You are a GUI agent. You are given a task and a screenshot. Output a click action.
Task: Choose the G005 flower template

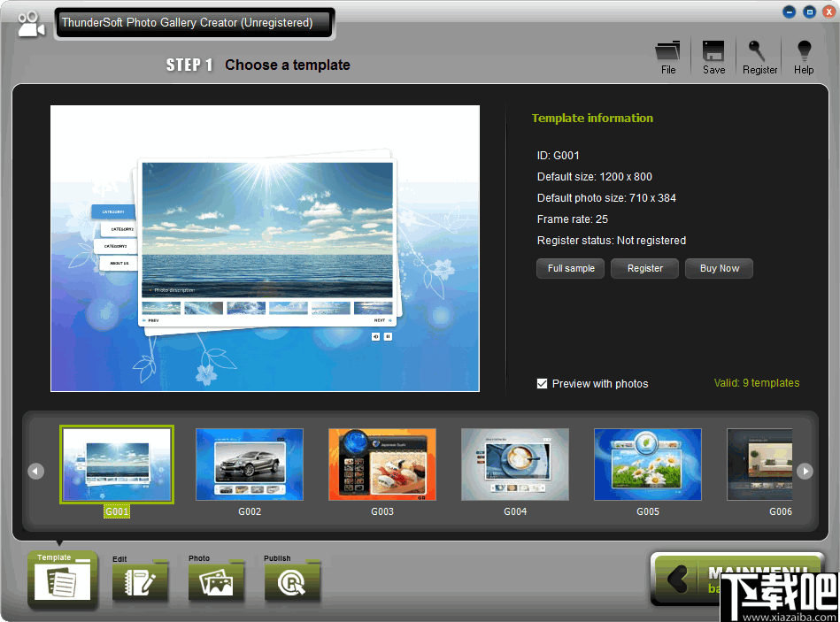click(x=647, y=465)
